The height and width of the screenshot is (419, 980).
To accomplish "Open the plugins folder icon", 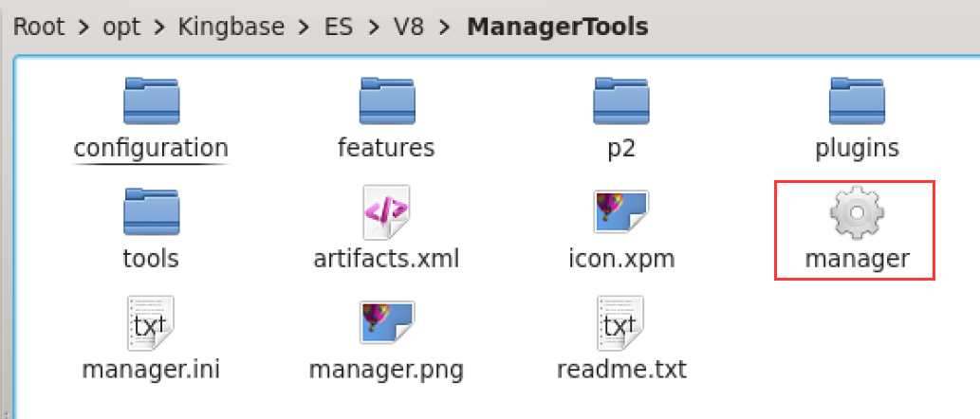I will [x=857, y=101].
